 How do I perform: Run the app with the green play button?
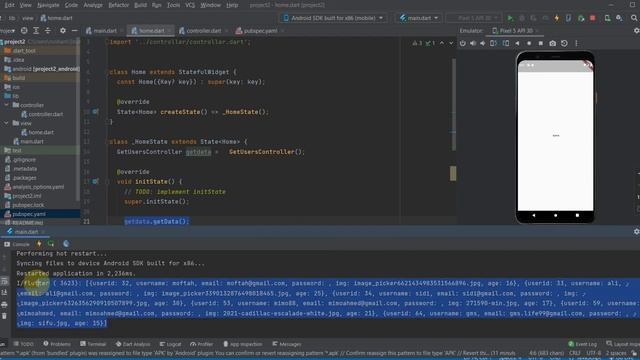click(x=510, y=18)
